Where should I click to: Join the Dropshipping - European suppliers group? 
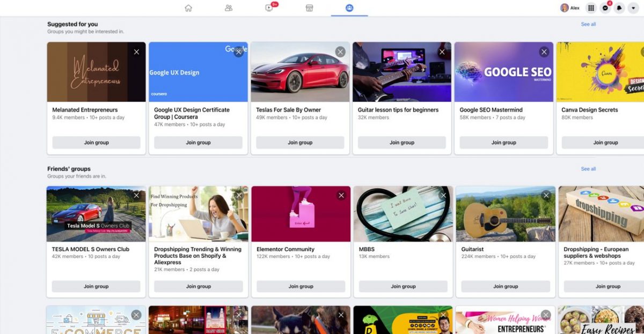(604, 286)
